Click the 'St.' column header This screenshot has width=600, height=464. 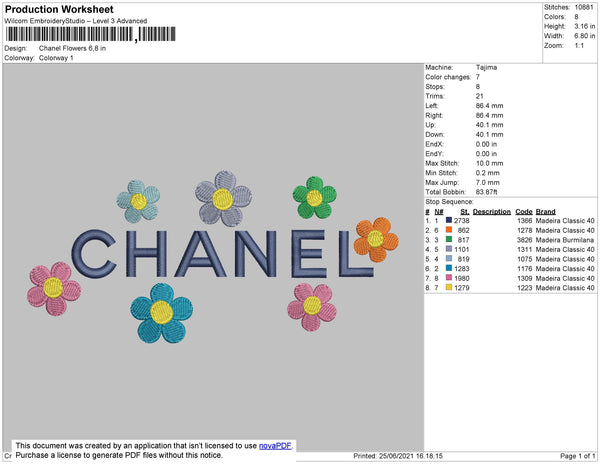pyautogui.click(x=465, y=212)
